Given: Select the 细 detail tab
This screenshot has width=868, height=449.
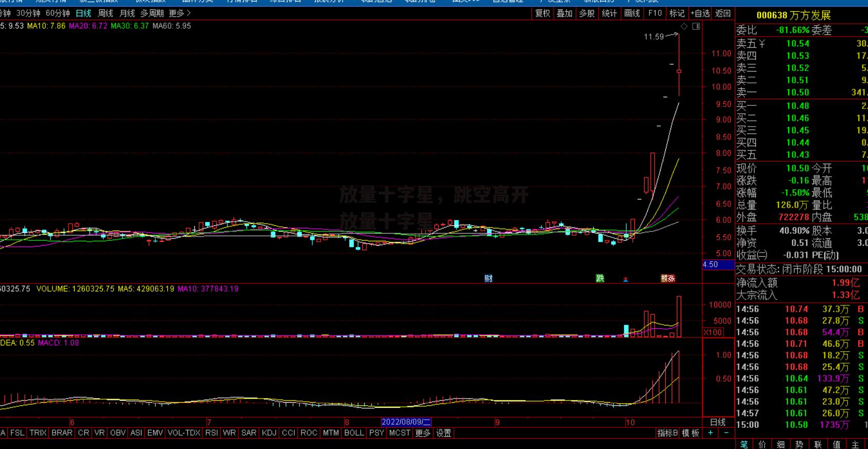Looking at the screenshot, I should point(781,444).
